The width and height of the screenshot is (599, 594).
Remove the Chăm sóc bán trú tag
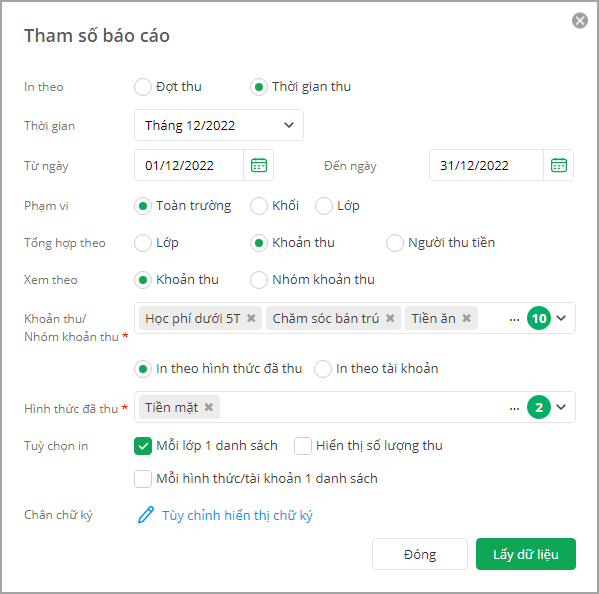(390, 318)
